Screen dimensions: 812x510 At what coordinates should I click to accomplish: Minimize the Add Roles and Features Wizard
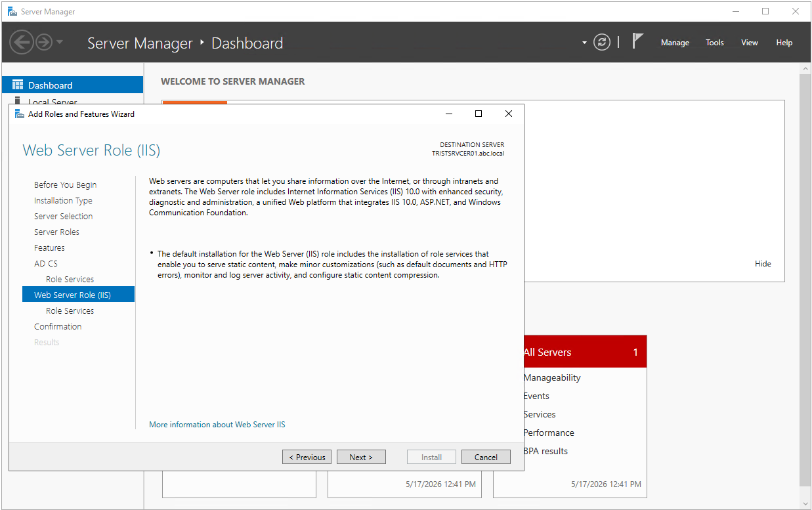point(449,114)
